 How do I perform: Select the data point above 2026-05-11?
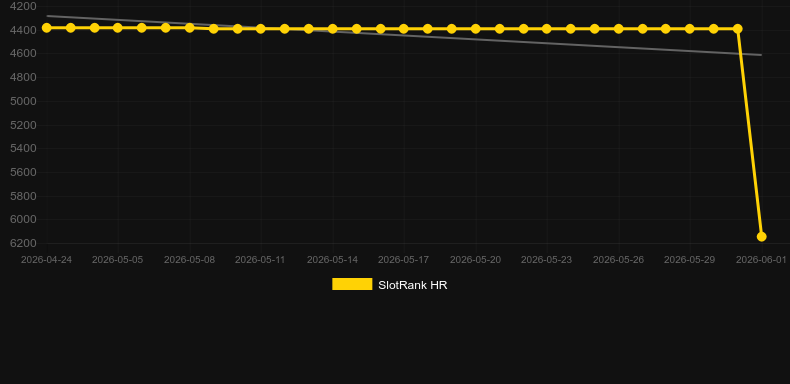click(260, 29)
